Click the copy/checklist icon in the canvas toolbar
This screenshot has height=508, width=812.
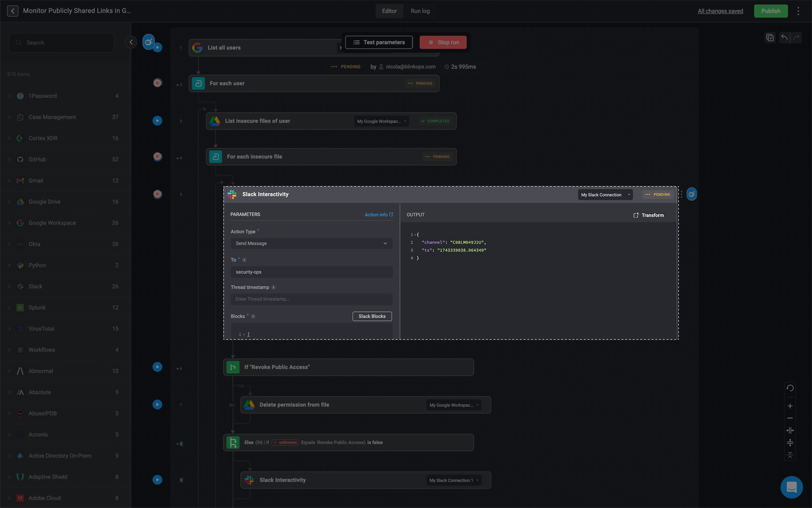tap(770, 38)
